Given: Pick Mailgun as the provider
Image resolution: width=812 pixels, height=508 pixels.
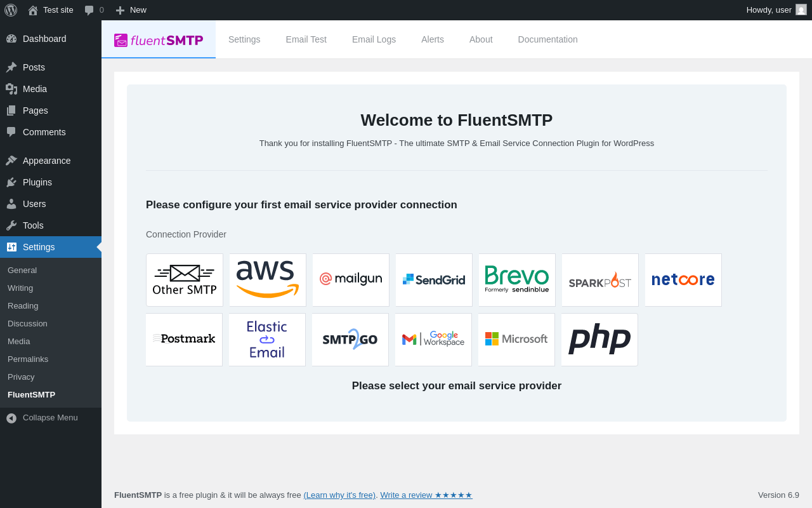Looking at the screenshot, I should coord(351,280).
